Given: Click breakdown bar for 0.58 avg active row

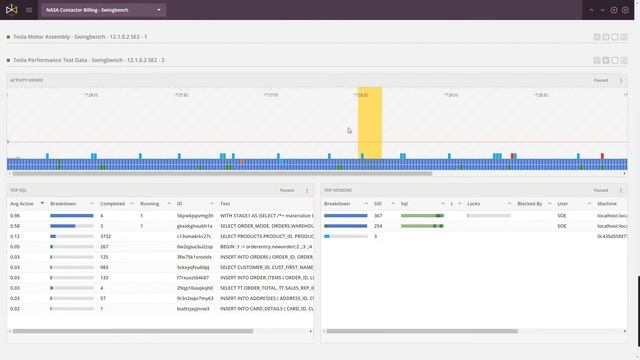Looking at the screenshot, I should point(72,226).
